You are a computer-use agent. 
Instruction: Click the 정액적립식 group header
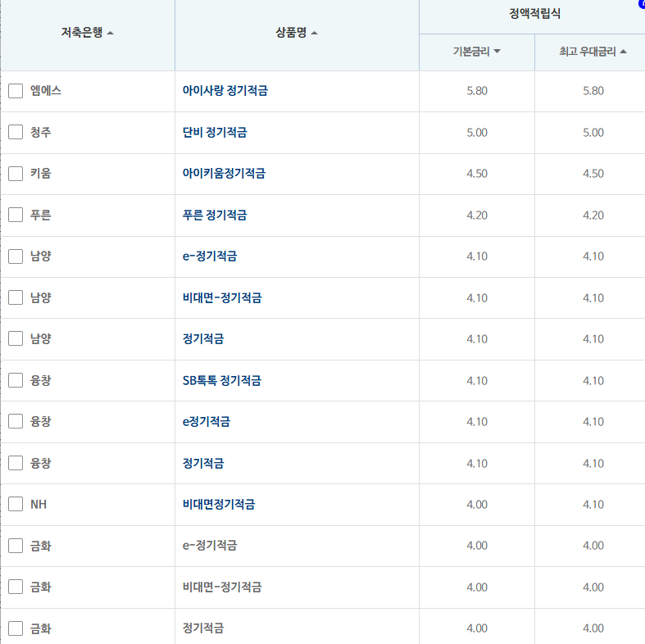pos(534,14)
